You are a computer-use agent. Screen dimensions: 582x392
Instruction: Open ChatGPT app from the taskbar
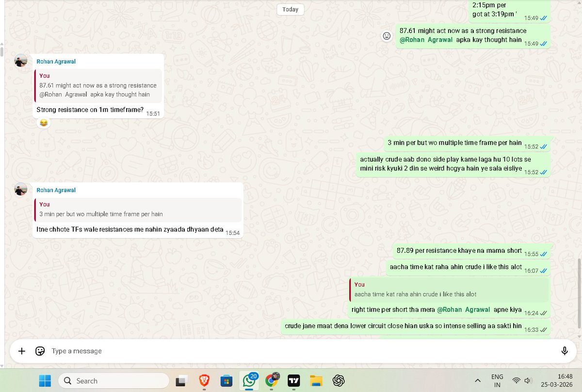pos(338,381)
